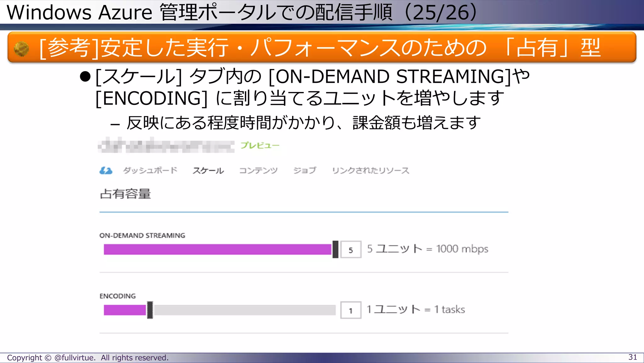This screenshot has width=644, height=363.
Task: Click the ON-DEMAND STREAMING label
Action: pos(142,235)
